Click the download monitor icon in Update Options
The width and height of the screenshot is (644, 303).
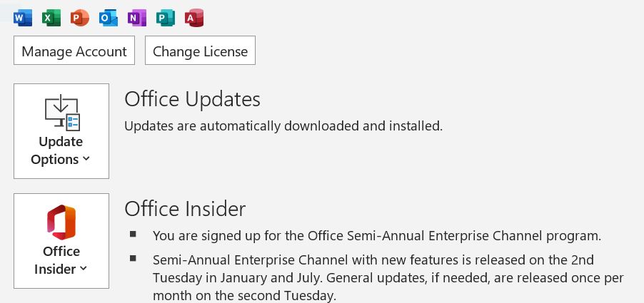point(62,113)
